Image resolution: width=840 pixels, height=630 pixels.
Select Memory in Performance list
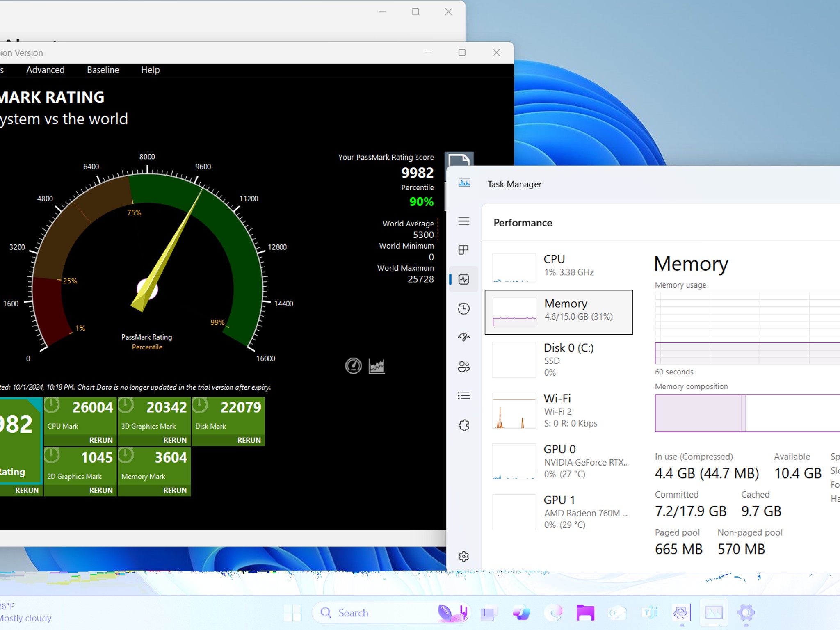pyautogui.click(x=559, y=312)
